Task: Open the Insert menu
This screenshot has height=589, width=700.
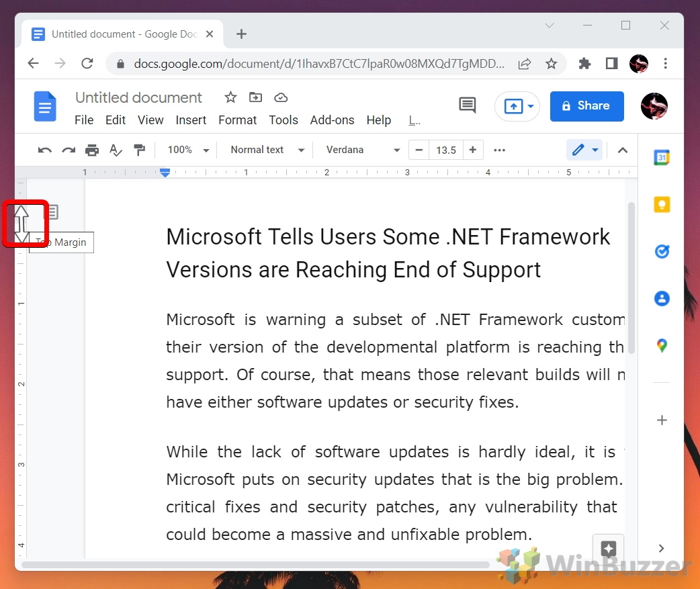Action: tap(191, 120)
